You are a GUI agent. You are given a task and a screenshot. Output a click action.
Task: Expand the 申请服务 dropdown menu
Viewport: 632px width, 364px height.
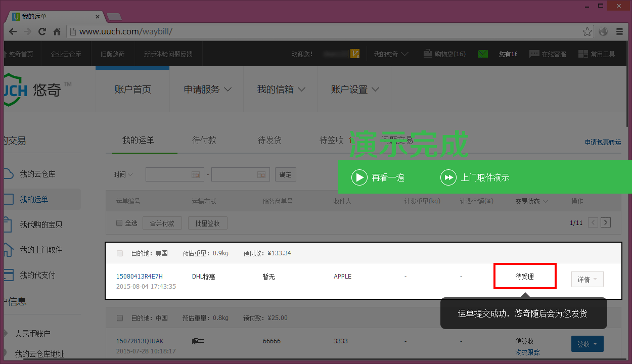tap(207, 89)
